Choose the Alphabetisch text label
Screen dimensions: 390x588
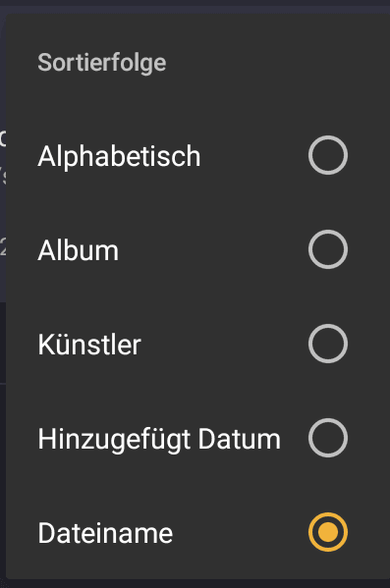(x=119, y=156)
